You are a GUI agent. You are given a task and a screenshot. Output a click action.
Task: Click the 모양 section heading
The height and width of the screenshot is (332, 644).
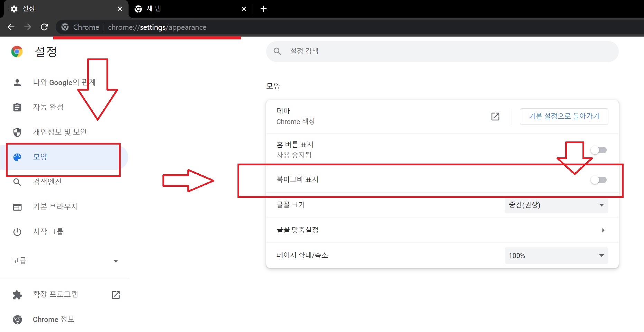(x=273, y=86)
